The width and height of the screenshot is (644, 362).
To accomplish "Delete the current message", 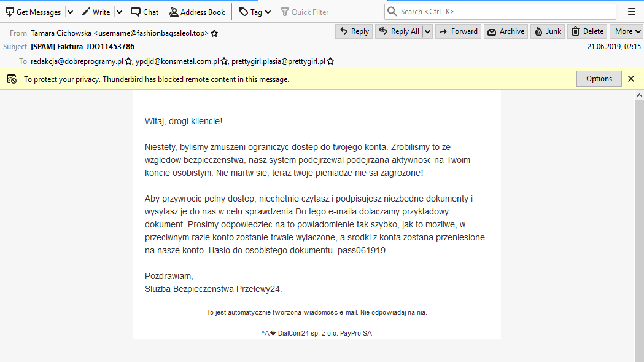I will pyautogui.click(x=586, y=31).
